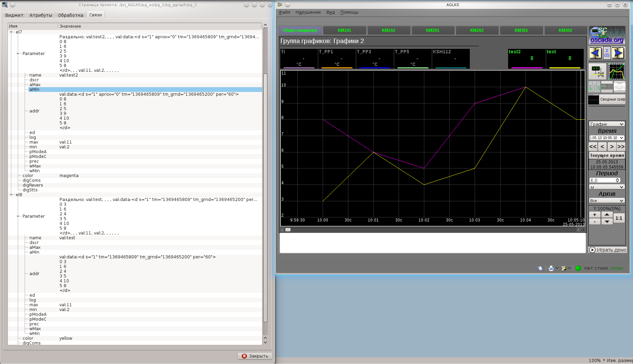Image resolution: width=633 pixels, height=364 pixels.
Task: Open the oscada.org logo
Action: point(607,35)
